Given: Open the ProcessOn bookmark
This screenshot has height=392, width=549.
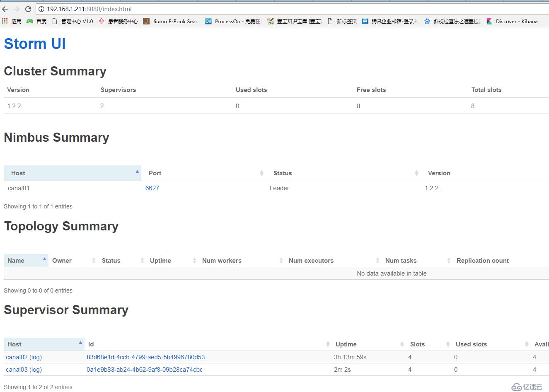Looking at the screenshot, I should [x=233, y=21].
